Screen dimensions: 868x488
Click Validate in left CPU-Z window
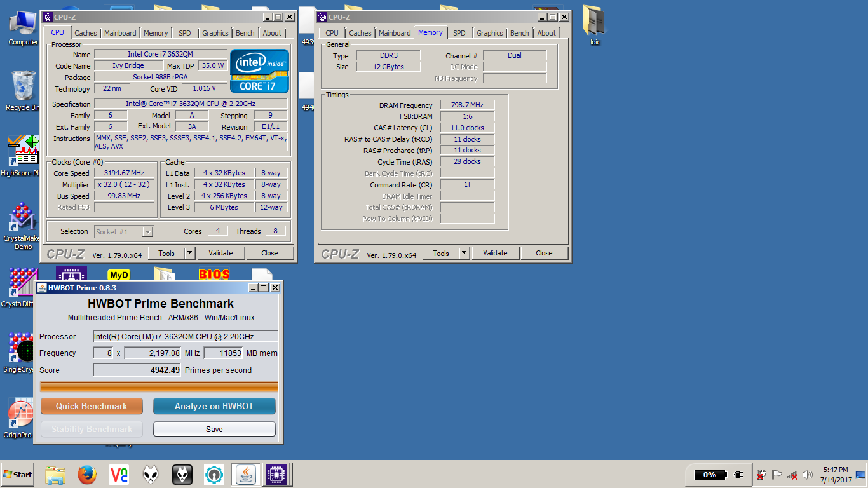coord(220,253)
